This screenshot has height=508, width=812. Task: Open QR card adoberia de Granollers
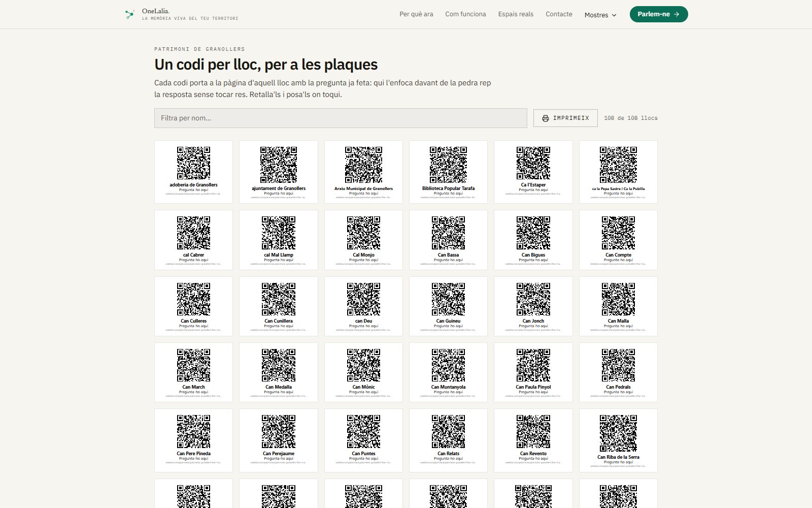[x=193, y=172]
